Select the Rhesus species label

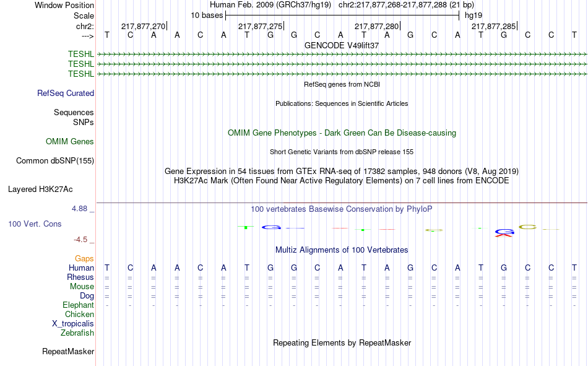80,277
